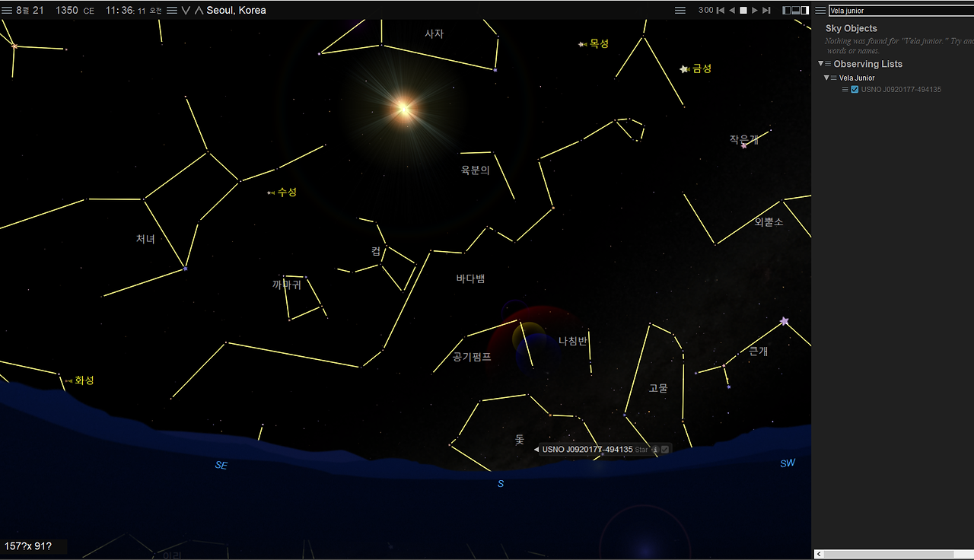Click the S compass direction marker

[501, 483]
